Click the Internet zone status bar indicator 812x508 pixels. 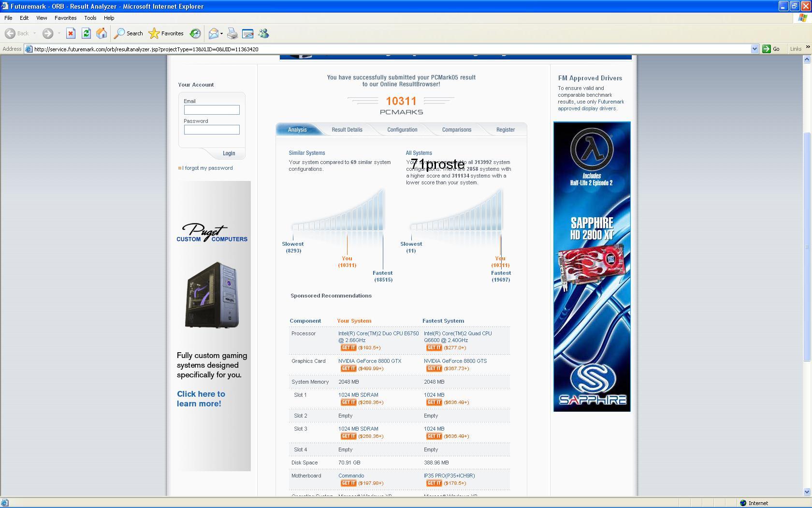[754, 503]
